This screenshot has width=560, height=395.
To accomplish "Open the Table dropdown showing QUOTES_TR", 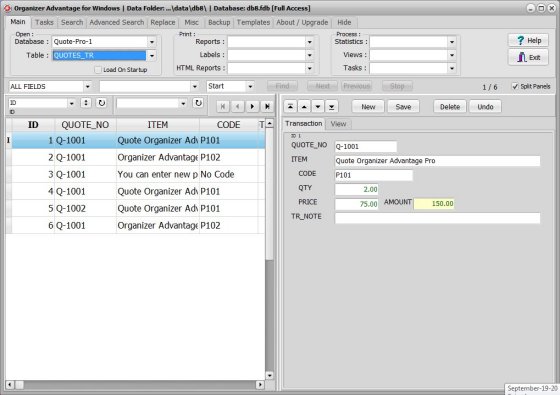I will 152,55.
